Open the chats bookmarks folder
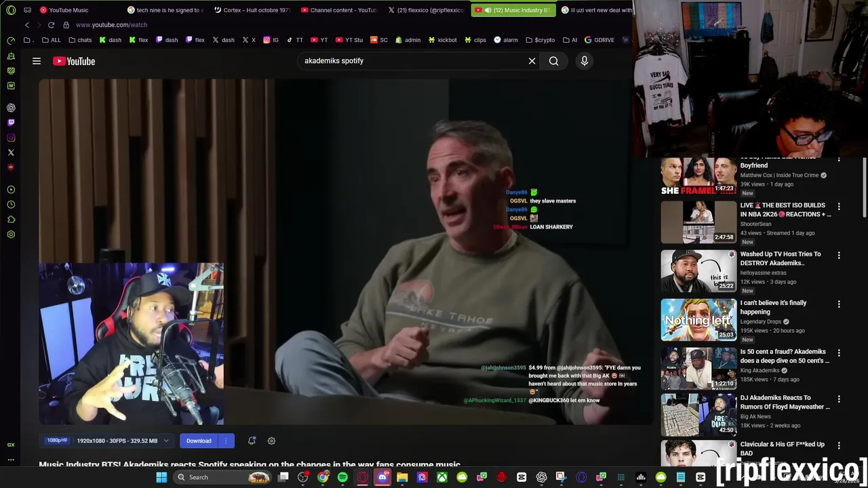This screenshot has height=488, width=868. click(80, 40)
